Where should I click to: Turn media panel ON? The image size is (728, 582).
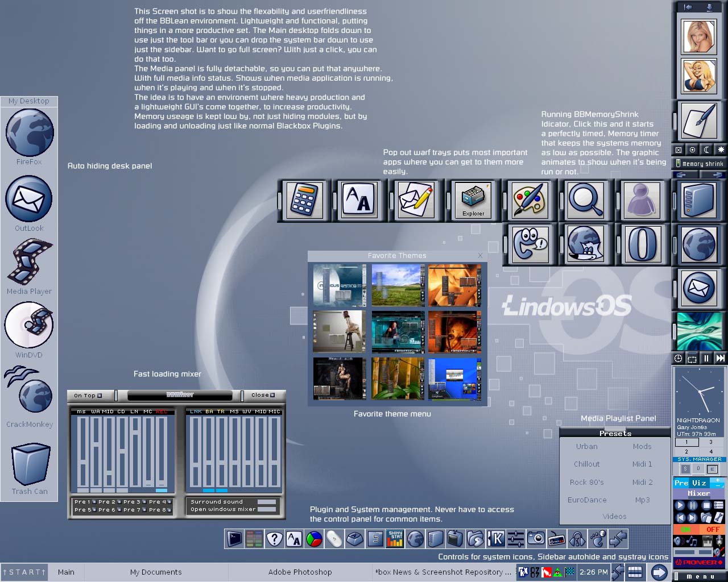685,529
